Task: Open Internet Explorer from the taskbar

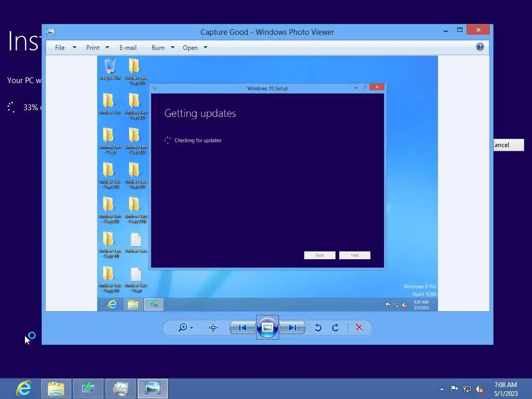Action: [x=24, y=389]
